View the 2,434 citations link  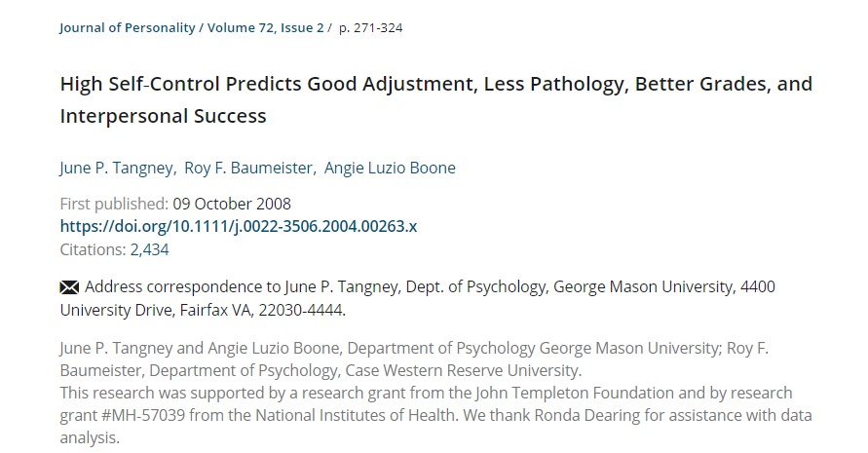coord(149,249)
